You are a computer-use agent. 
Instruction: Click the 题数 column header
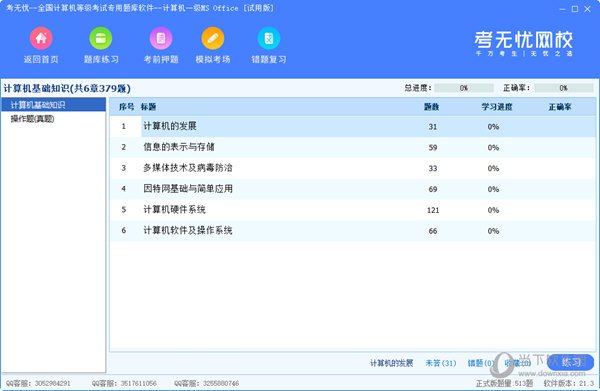point(432,107)
